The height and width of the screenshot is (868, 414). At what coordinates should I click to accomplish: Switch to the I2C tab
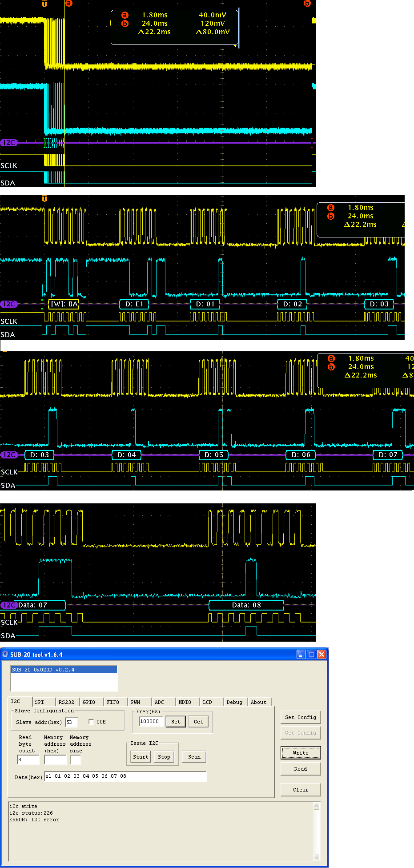(20, 701)
